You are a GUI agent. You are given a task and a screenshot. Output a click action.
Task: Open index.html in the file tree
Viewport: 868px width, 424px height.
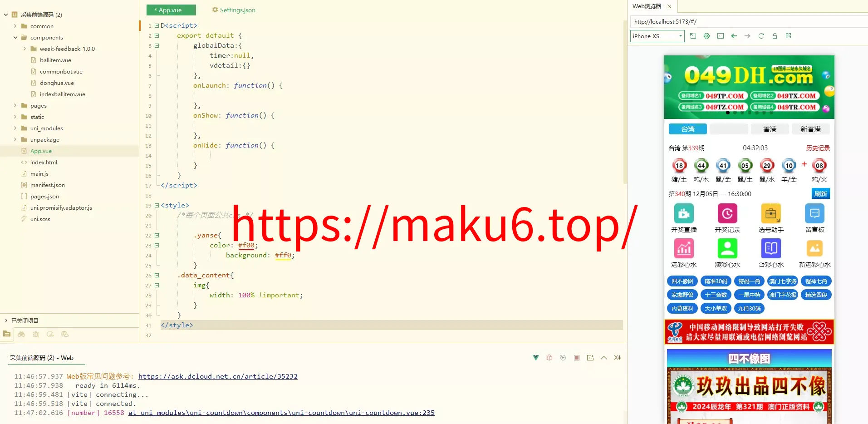[x=44, y=163]
